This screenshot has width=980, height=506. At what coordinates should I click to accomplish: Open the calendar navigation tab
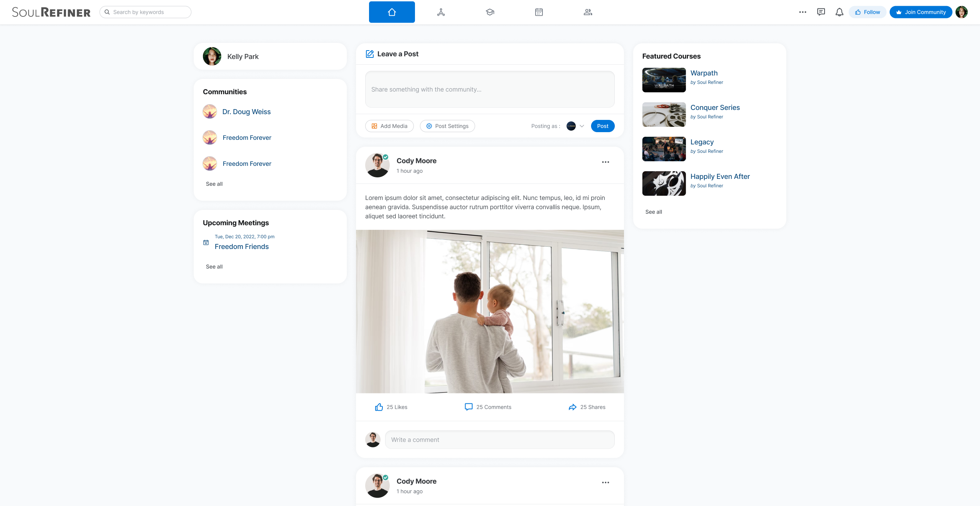(x=539, y=12)
